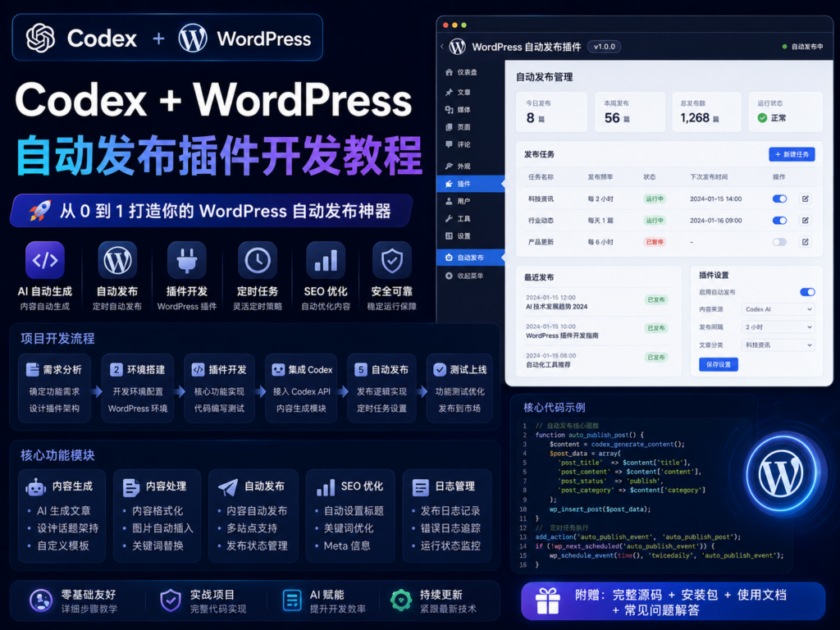This screenshot has width=840, height=630.
Task: Enable the 产品更新 task switch
Action: [779, 242]
